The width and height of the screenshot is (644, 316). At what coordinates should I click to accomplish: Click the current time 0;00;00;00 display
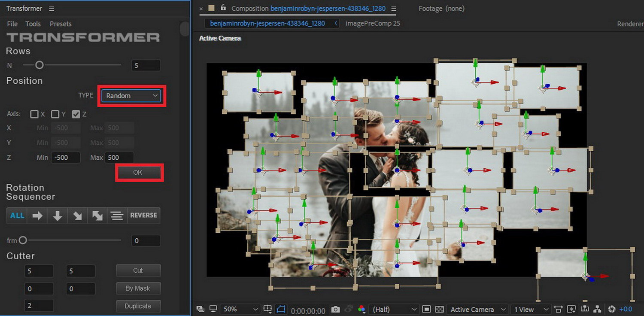tap(308, 310)
